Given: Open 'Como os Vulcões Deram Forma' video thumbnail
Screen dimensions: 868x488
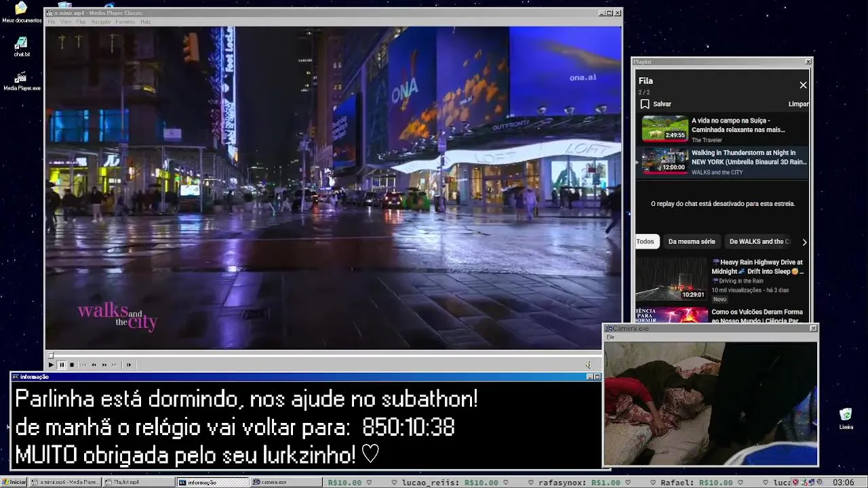Looking at the screenshot, I should (x=671, y=315).
